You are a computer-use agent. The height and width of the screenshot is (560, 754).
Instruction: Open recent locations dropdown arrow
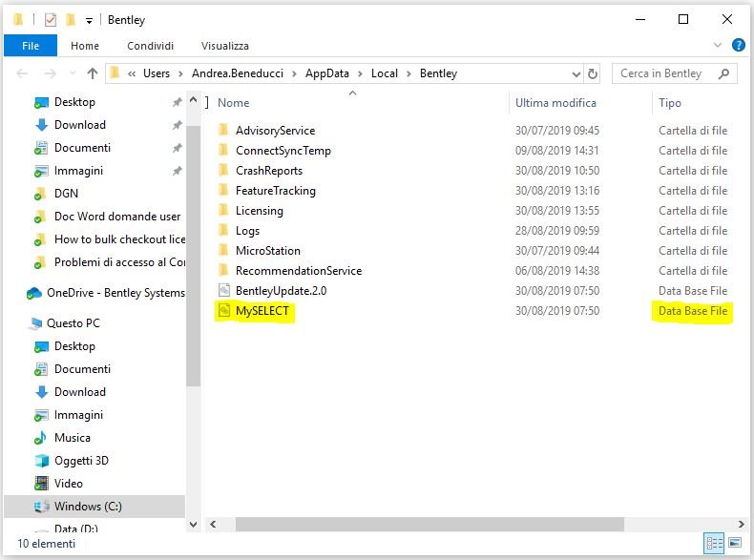[73, 73]
